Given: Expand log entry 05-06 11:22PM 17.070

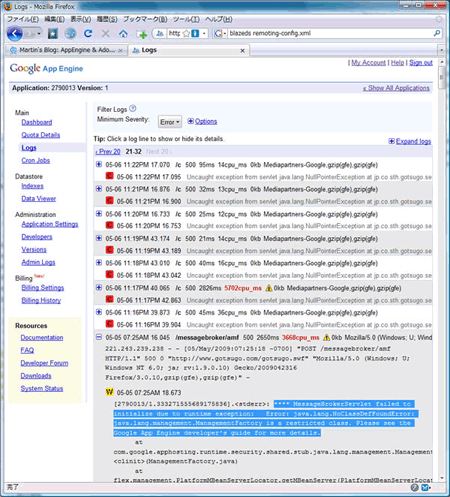Looking at the screenshot, I should [99, 164].
